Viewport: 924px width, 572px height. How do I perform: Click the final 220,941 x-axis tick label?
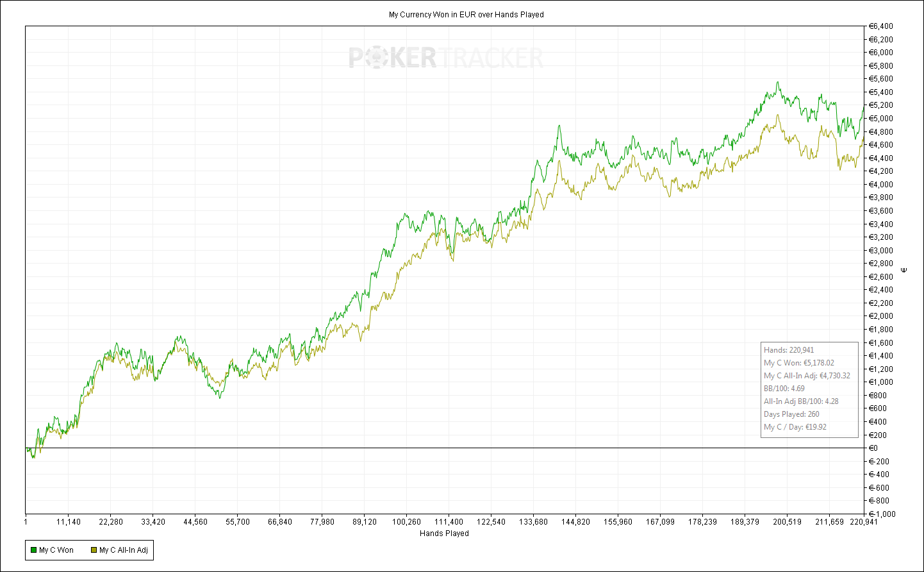[x=863, y=522]
